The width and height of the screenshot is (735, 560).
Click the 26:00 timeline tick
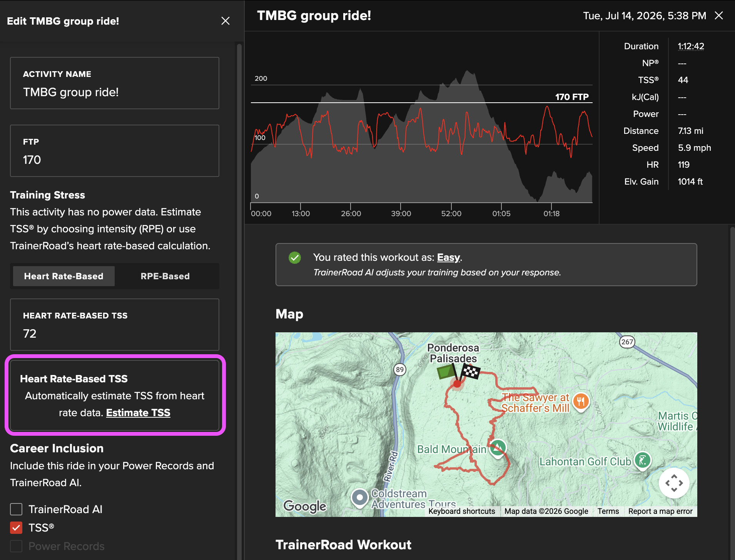[x=351, y=213]
